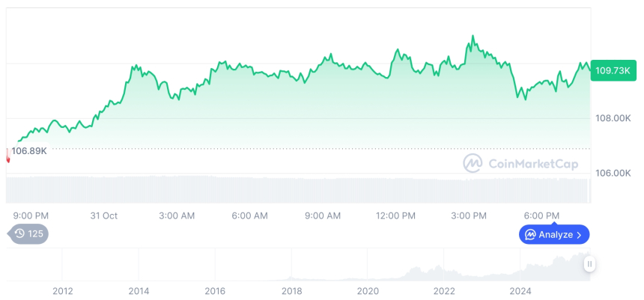The width and height of the screenshot is (644, 300).
Task: Click the red opening marker at chart's left edge
Action: tap(8, 155)
